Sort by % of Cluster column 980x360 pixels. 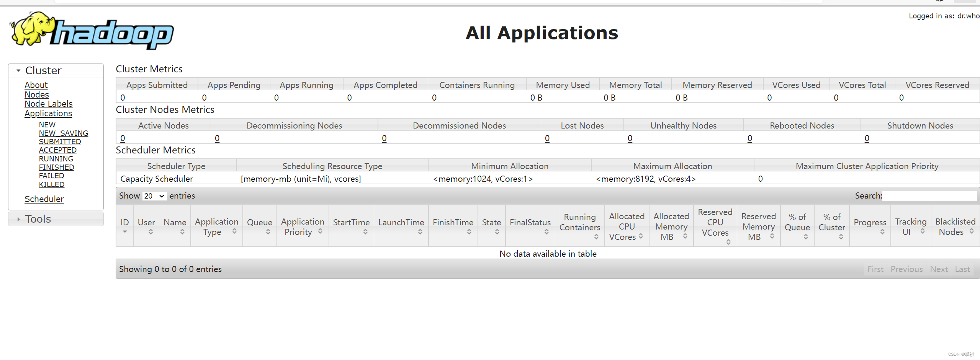[832, 226]
